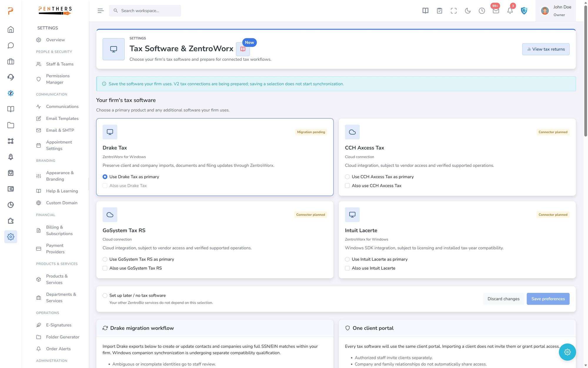Click the Search workspace field
The height and width of the screenshot is (368, 588).
click(x=145, y=11)
